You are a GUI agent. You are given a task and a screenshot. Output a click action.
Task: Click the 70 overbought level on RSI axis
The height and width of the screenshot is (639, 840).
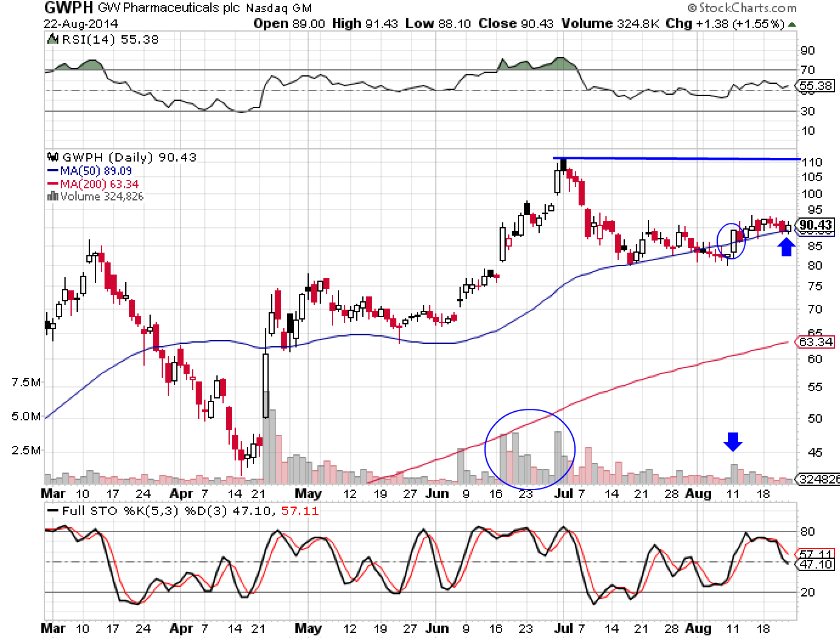(808, 70)
